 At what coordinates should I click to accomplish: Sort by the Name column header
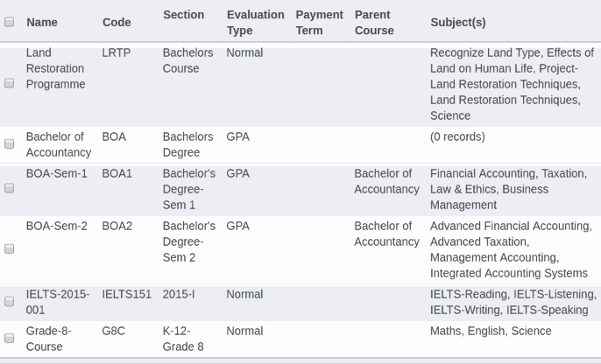42,23
